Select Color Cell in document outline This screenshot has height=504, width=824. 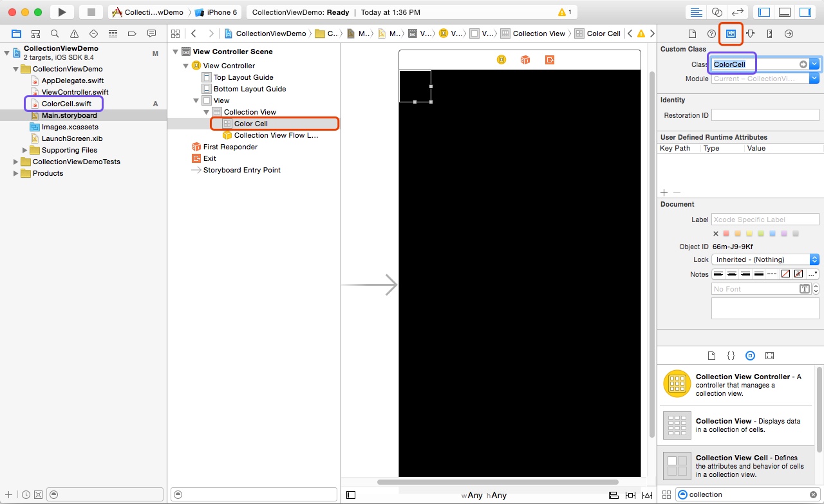[x=251, y=124]
